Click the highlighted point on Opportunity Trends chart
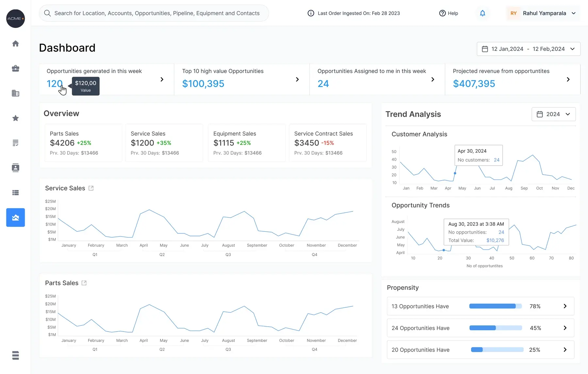Image resolution: width=588 pixels, height=374 pixels. click(x=444, y=250)
